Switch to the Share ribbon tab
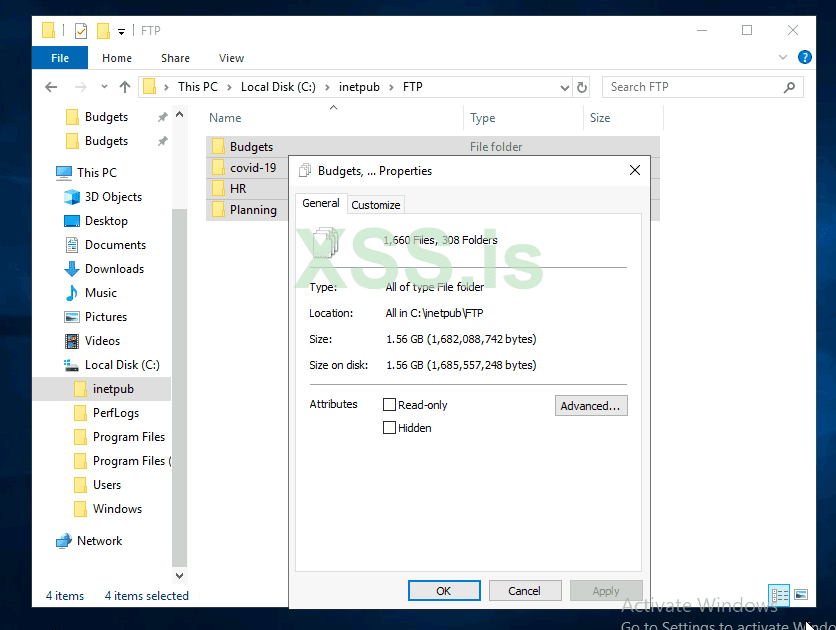The height and width of the screenshot is (630, 836). (175, 58)
